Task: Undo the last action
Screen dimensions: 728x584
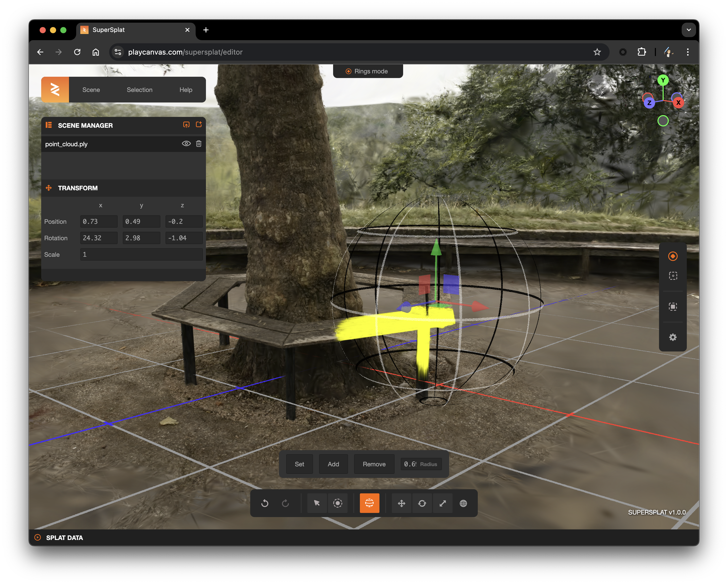Action: (265, 503)
